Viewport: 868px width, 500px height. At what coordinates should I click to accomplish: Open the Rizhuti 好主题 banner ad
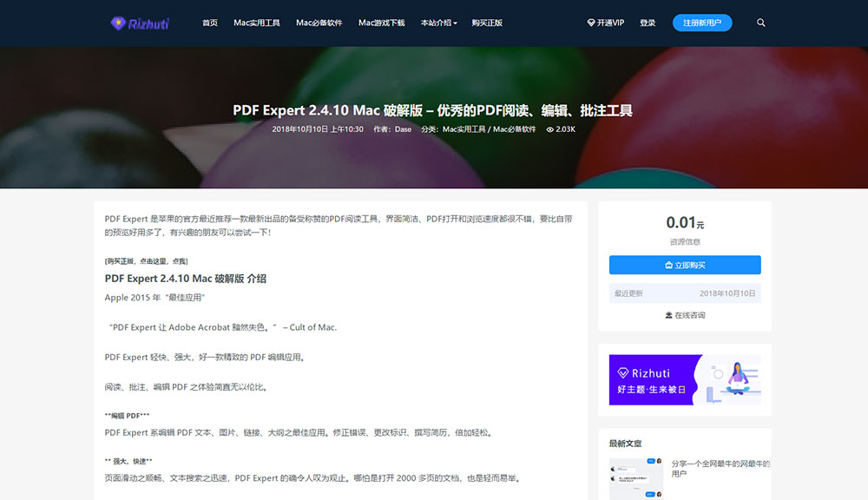click(x=685, y=380)
